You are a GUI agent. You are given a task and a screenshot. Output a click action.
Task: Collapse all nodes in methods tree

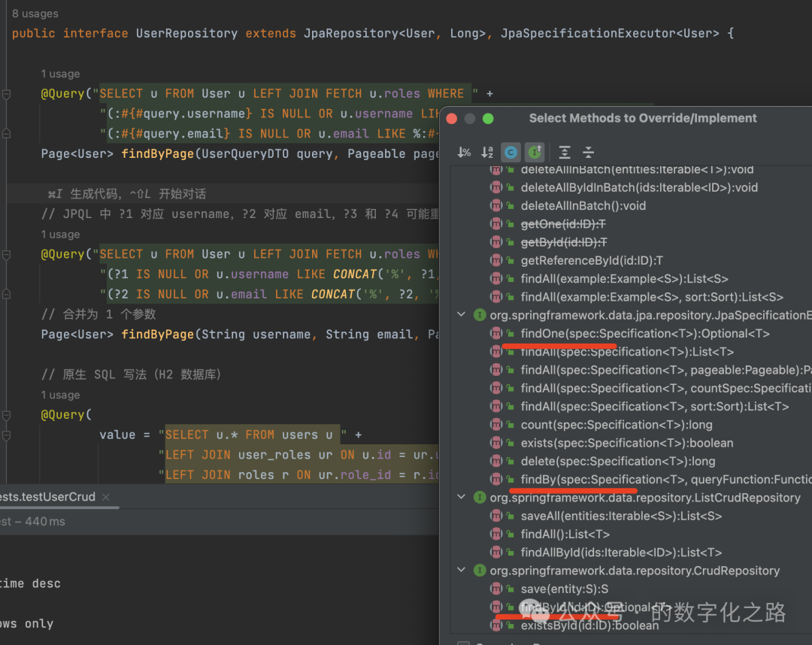click(x=588, y=152)
